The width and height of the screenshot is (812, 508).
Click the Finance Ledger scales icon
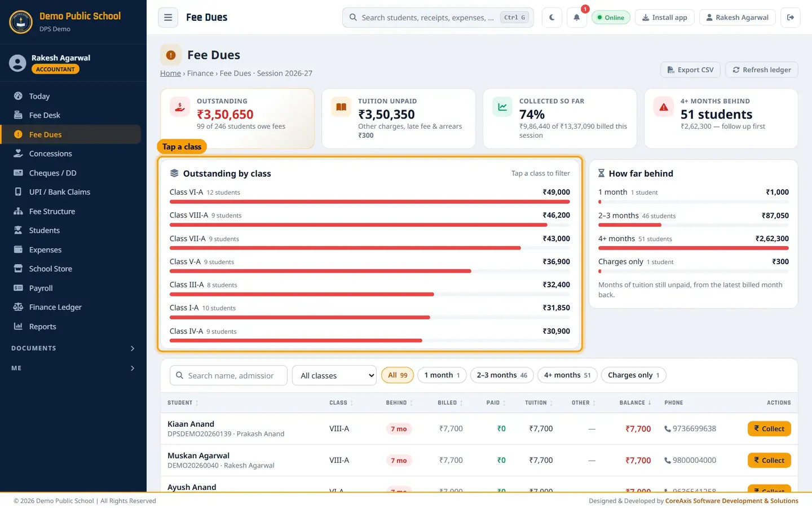18,307
